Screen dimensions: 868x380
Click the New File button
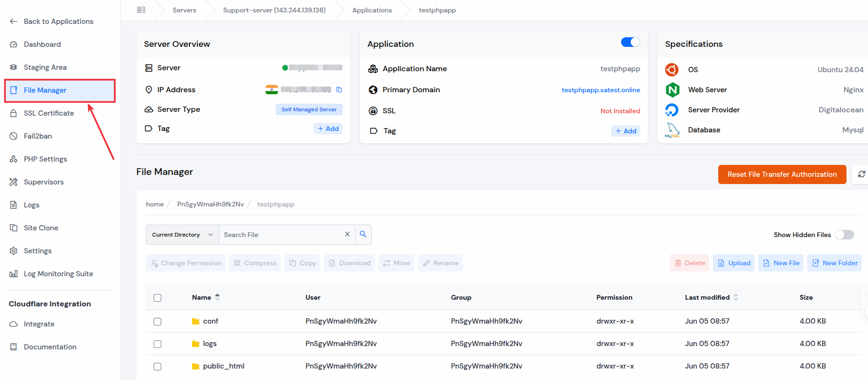[x=781, y=263]
